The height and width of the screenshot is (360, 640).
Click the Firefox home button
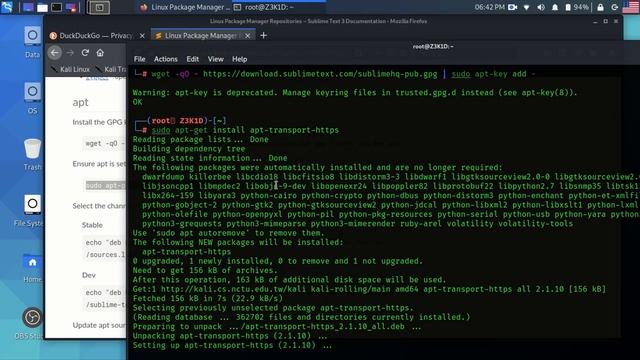100,53
